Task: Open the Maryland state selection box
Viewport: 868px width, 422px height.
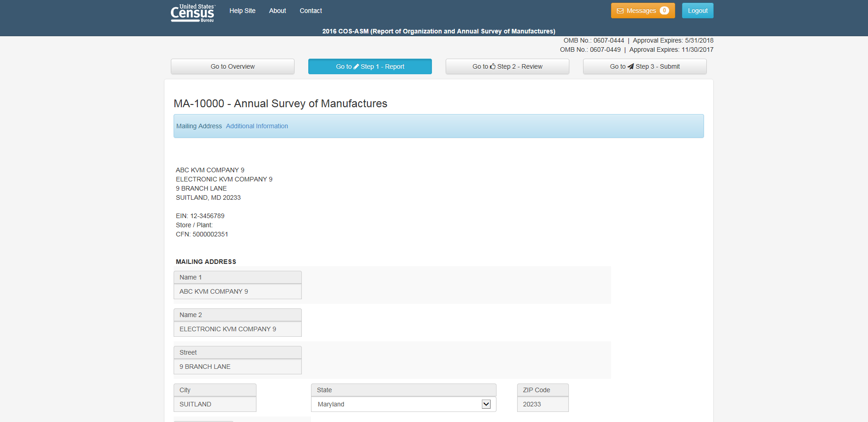Action: (x=399, y=404)
